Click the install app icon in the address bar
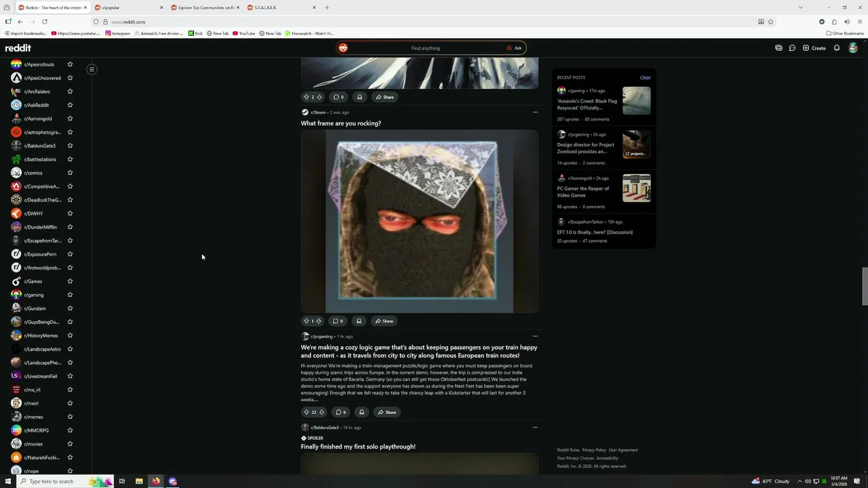868x488 pixels. click(761, 22)
